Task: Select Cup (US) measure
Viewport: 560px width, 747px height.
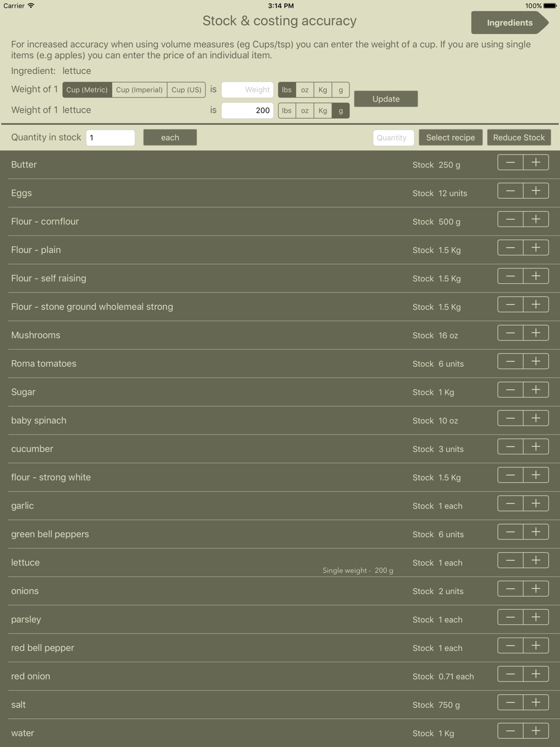Action: (x=186, y=90)
